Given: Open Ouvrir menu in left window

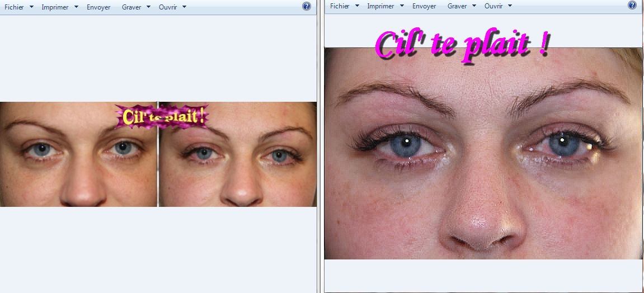Looking at the screenshot, I should [x=168, y=7].
